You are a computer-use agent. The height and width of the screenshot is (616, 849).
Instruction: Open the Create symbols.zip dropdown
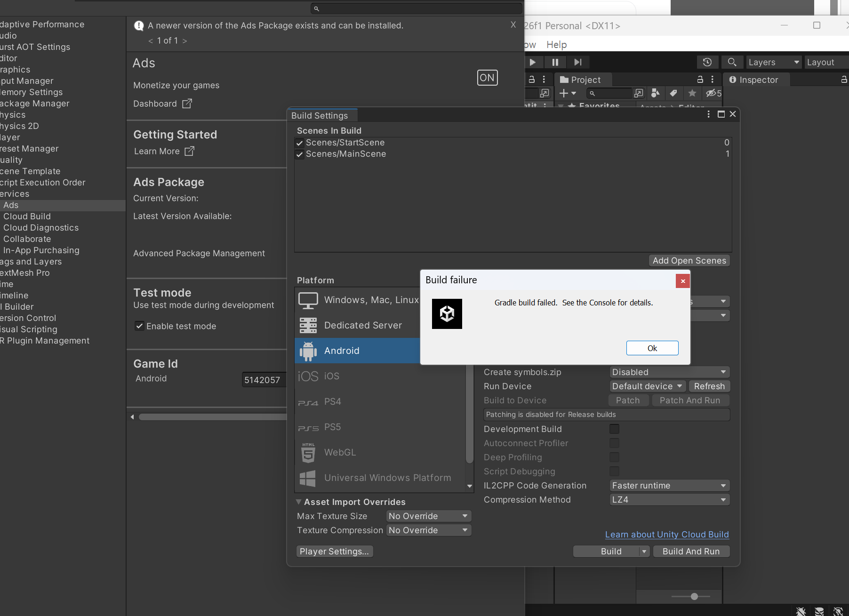(669, 372)
